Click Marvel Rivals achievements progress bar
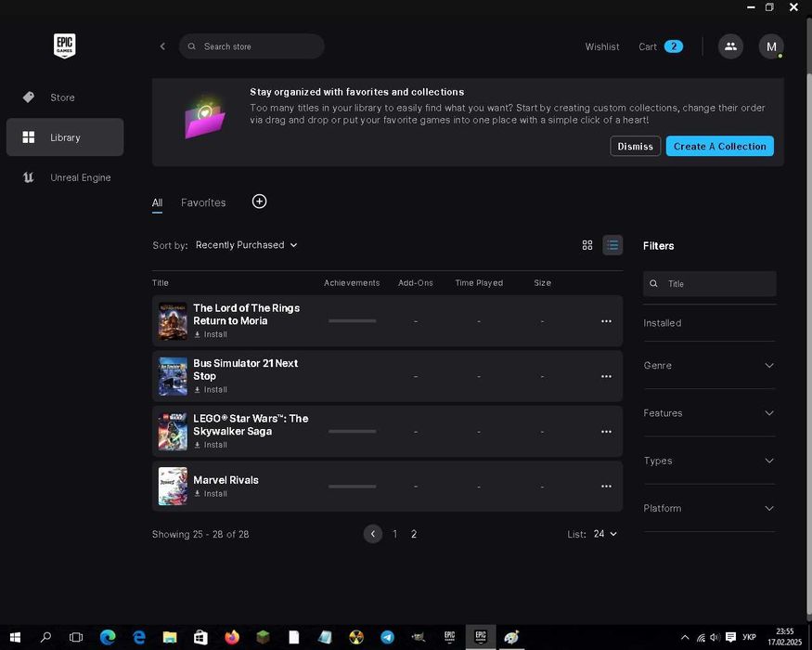The height and width of the screenshot is (650, 812). 352,487
